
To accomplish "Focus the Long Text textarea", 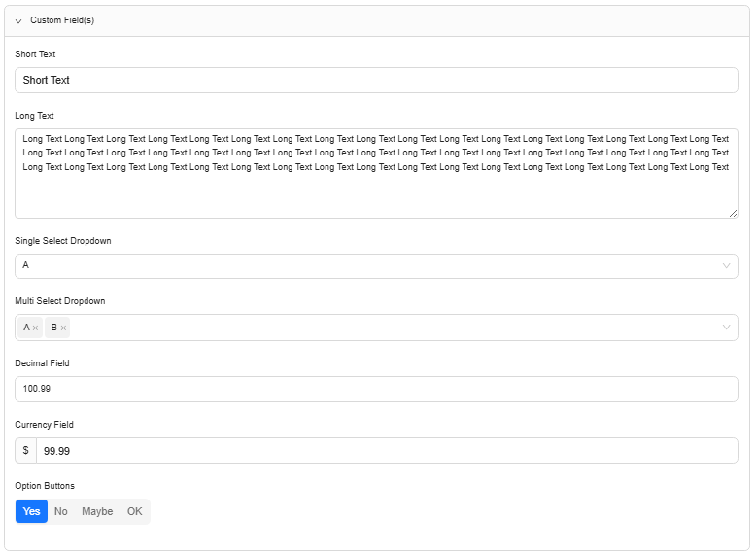I will pyautogui.click(x=376, y=190).
